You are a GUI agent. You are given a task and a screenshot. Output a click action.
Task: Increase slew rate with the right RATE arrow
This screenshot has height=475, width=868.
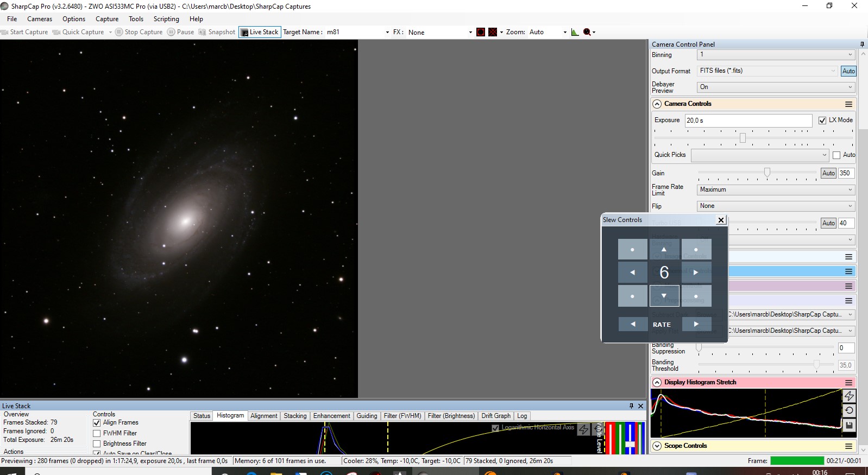[x=696, y=324]
